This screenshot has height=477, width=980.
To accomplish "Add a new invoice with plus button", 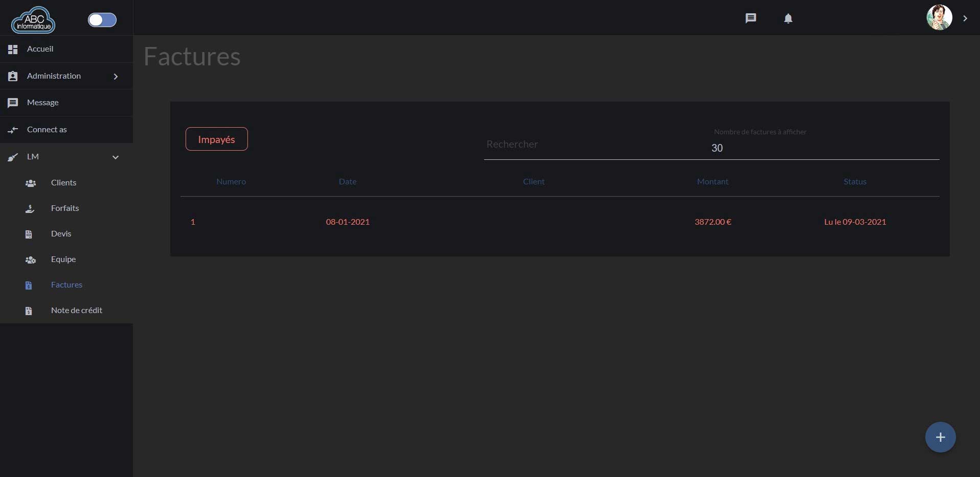I will click(940, 437).
